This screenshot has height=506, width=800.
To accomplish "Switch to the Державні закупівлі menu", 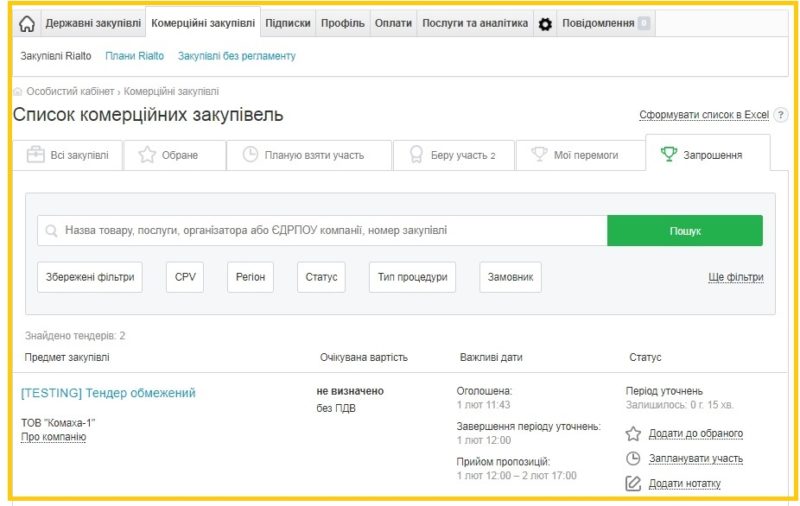I will (92, 23).
